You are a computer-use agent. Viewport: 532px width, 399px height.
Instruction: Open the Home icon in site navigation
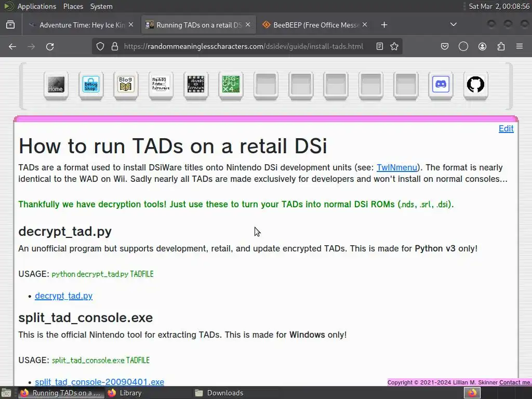click(56, 85)
